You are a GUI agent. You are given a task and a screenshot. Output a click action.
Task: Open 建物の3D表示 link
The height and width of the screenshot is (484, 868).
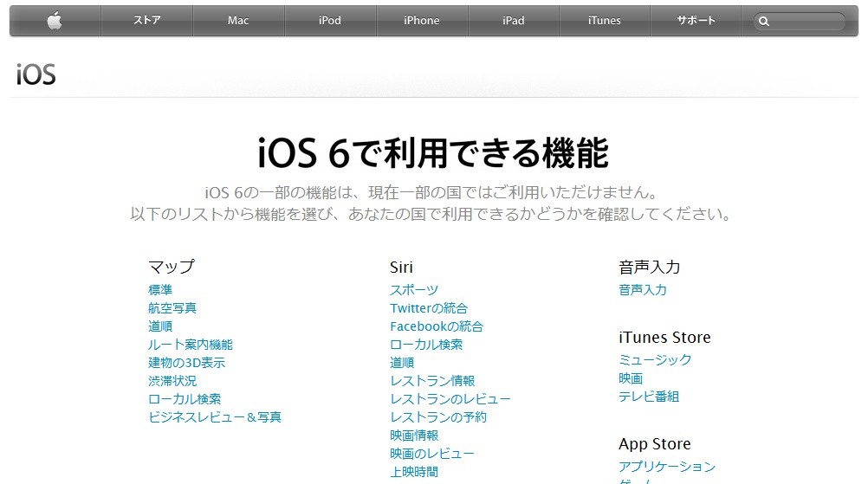pos(186,363)
